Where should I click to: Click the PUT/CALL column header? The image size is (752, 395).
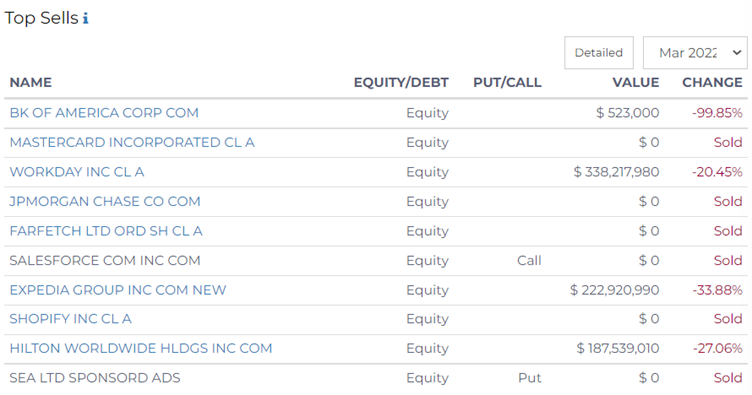point(507,82)
